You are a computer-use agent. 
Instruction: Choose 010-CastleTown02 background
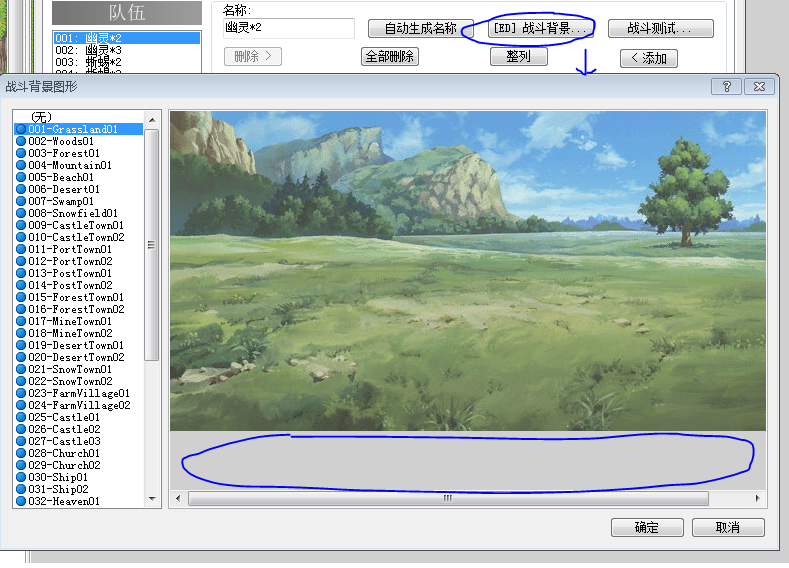click(78, 237)
